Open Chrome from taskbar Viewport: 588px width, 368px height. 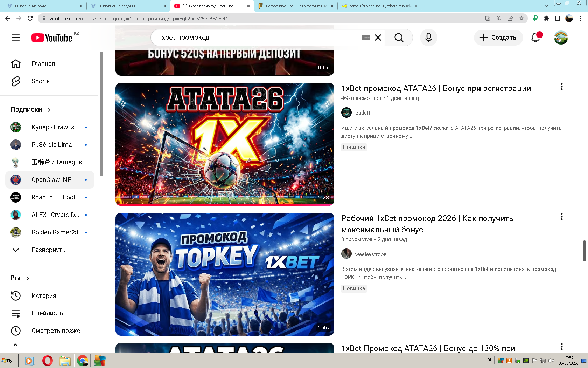click(x=83, y=361)
